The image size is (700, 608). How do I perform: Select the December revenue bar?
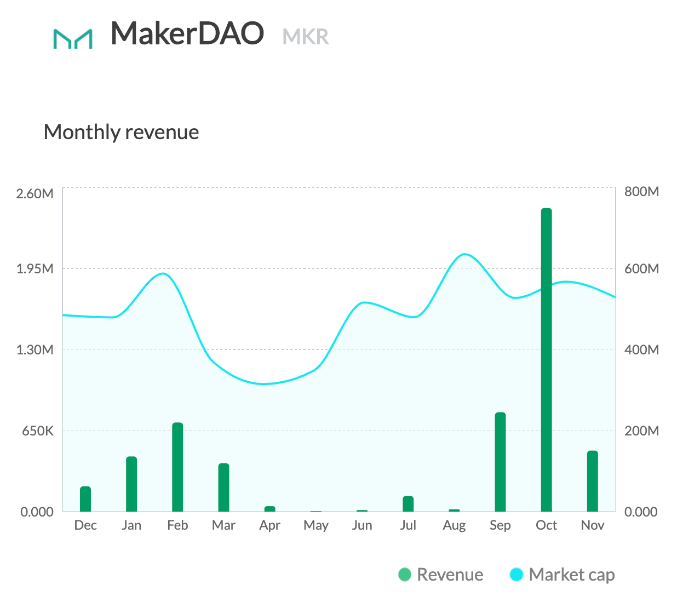tap(85, 499)
